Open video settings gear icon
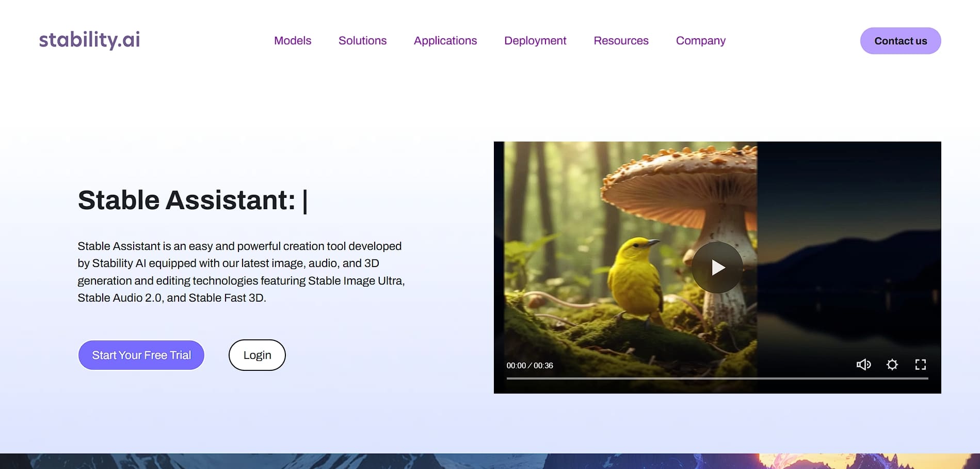This screenshot has height=469, width=980. tap(892, 365)
